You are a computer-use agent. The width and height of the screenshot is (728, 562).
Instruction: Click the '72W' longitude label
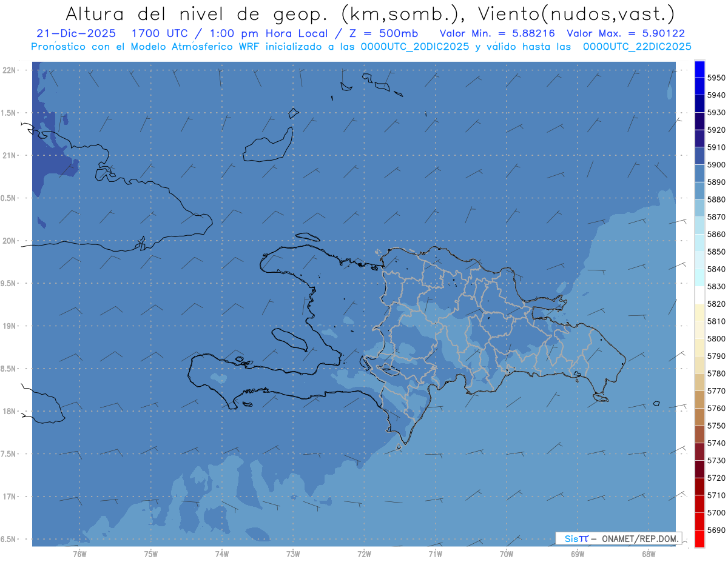[365, 554]
